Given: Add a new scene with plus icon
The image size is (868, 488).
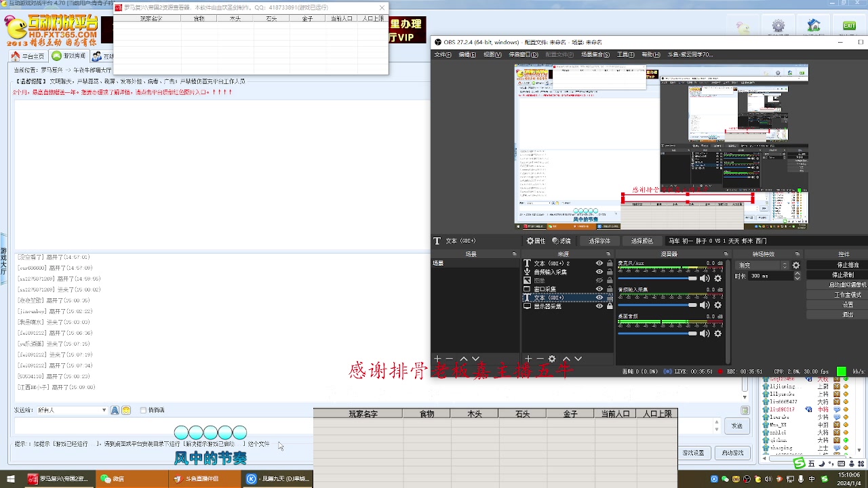Looking at the screenshot, I should (x=437, y=359).
